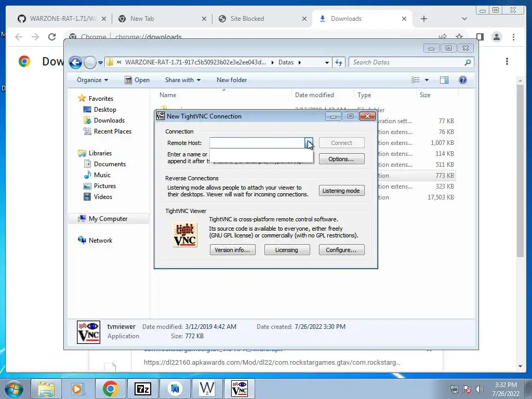Sort by the Type column header

tap(385, 95)
